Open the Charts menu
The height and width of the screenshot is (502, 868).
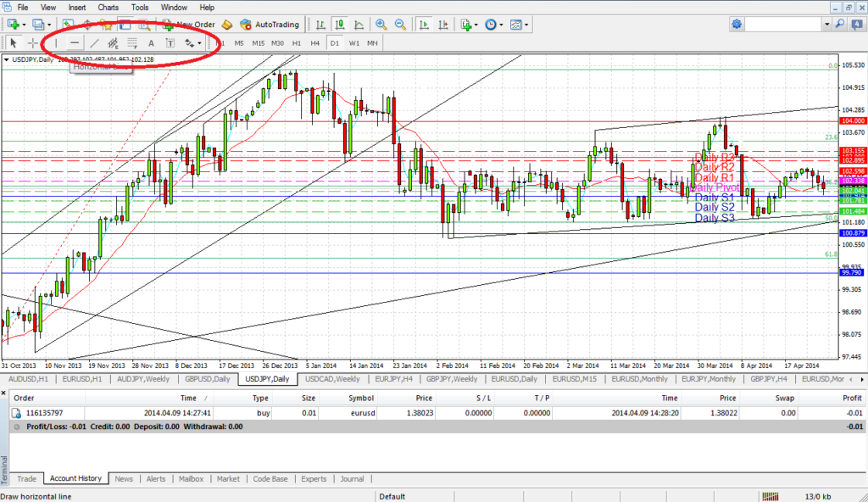point(108,7)
